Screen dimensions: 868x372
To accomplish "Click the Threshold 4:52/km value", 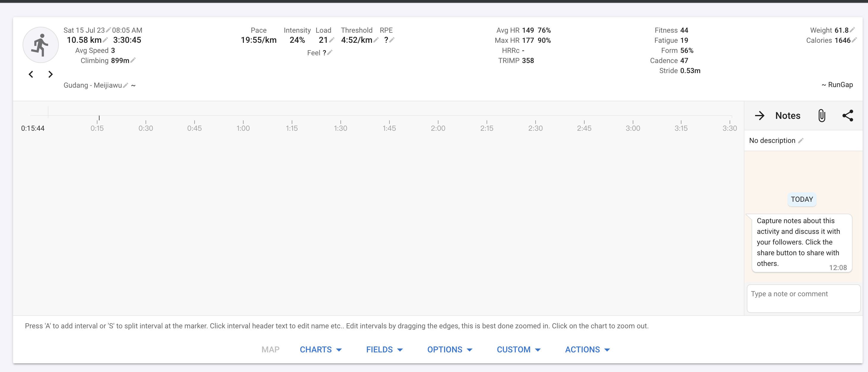I will tap(356, 40).
